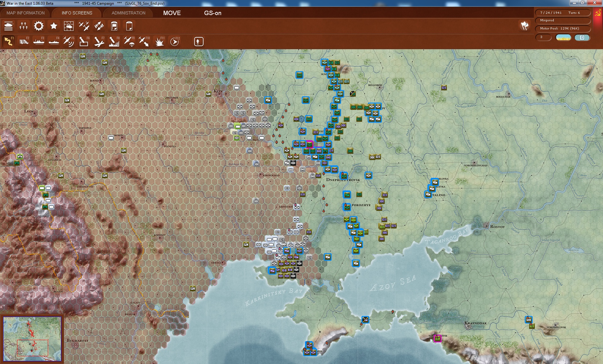
Task: Select the F6 Bomb Unit mode
Action: click(x=84, y=41)
